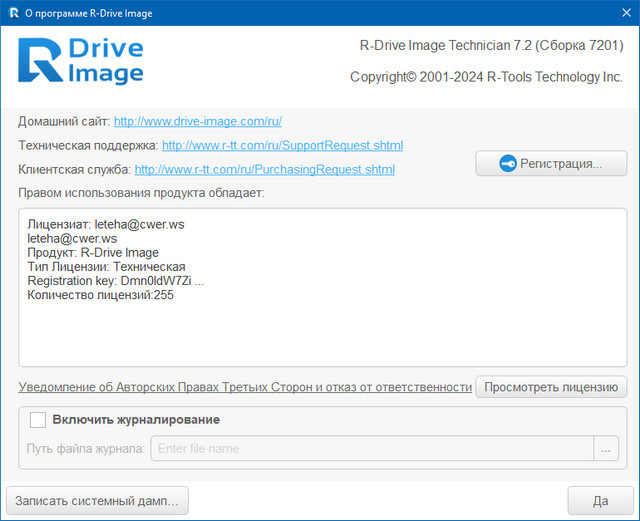Screen dimensions: 640x521
Task: Open the drive-image.com home site link
Action: point(198,121)
